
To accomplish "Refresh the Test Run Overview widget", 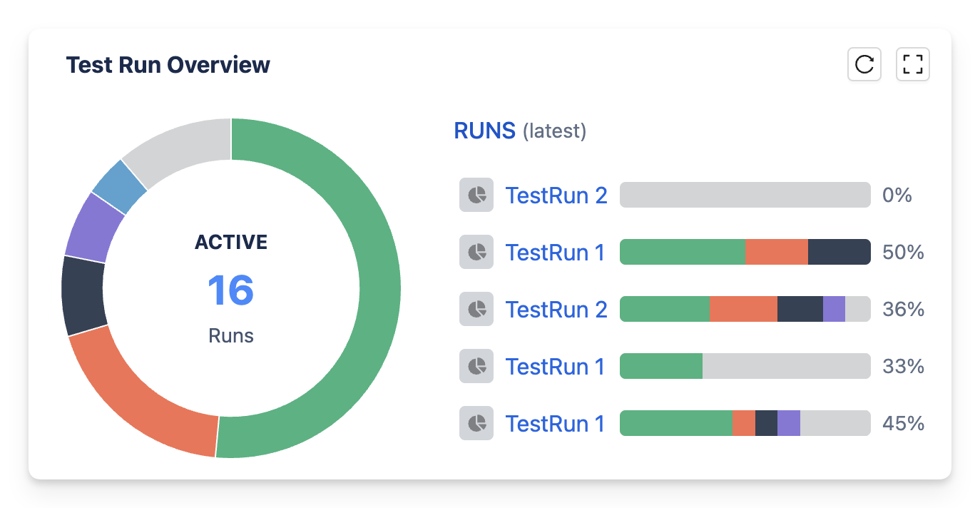I will click(x=864, y=64).
